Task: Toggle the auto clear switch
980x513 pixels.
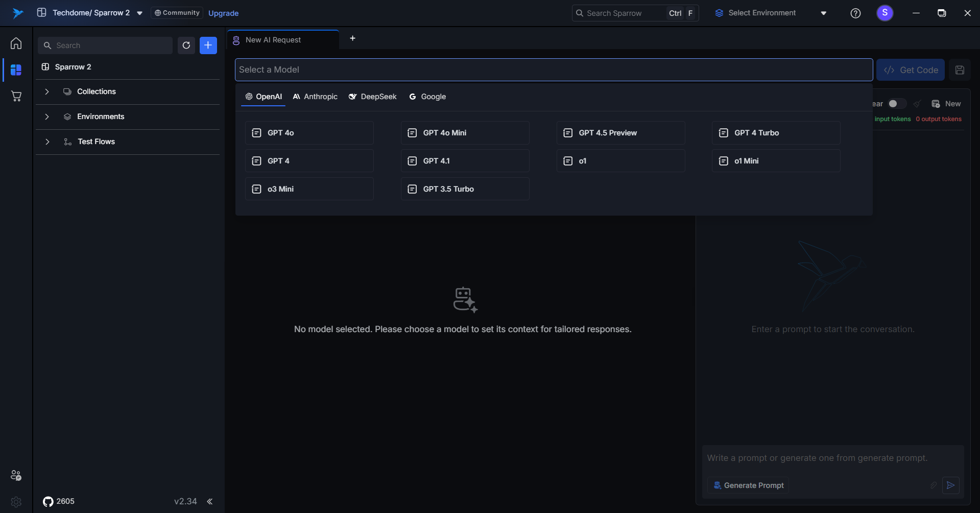Action: (x=896, y=104)
